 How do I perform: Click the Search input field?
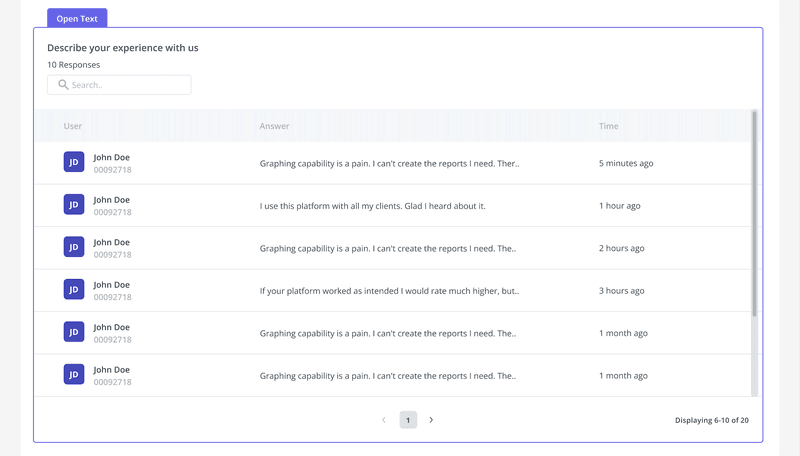tap(119, 85)
